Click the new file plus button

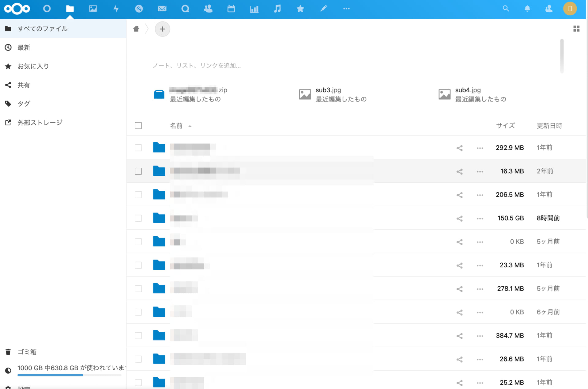tap(162, 29)
